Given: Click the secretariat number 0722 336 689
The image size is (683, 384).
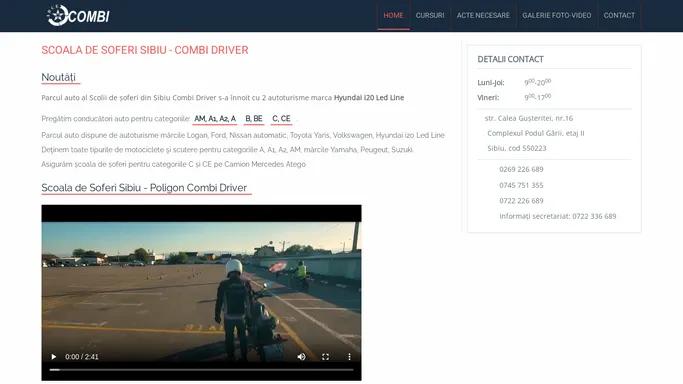Looking at the screenshot, I should pos(594,216).
